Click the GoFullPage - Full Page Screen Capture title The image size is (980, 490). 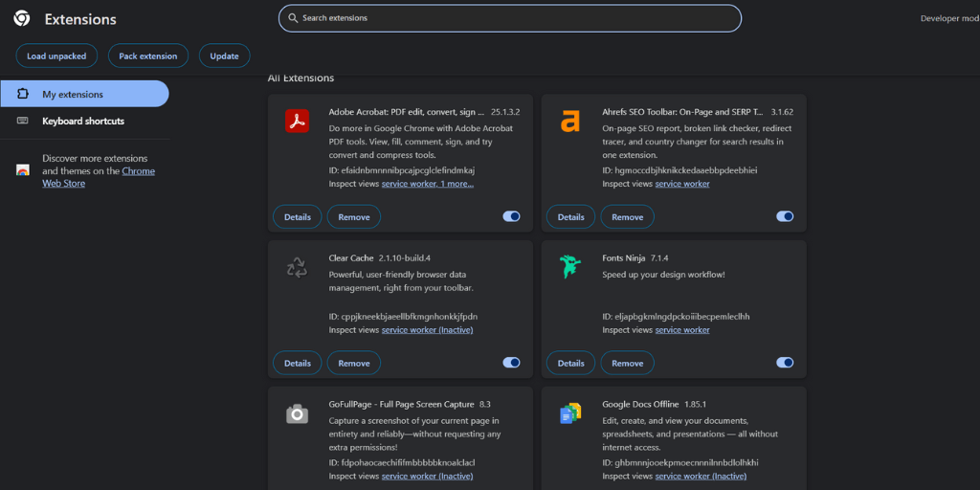(402, 405)
